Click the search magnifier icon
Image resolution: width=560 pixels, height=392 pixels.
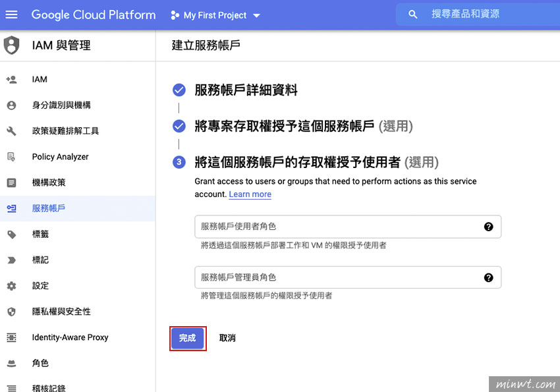pos(413,14)
